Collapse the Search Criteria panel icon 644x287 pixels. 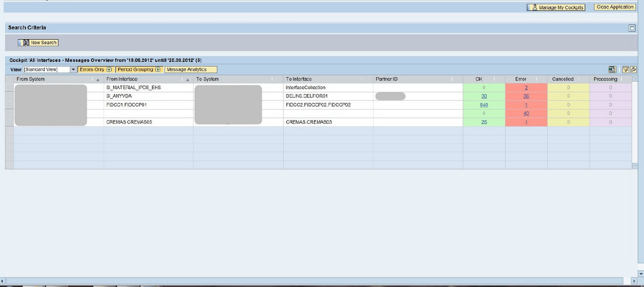pyautogui.click(x=632, y=28)
